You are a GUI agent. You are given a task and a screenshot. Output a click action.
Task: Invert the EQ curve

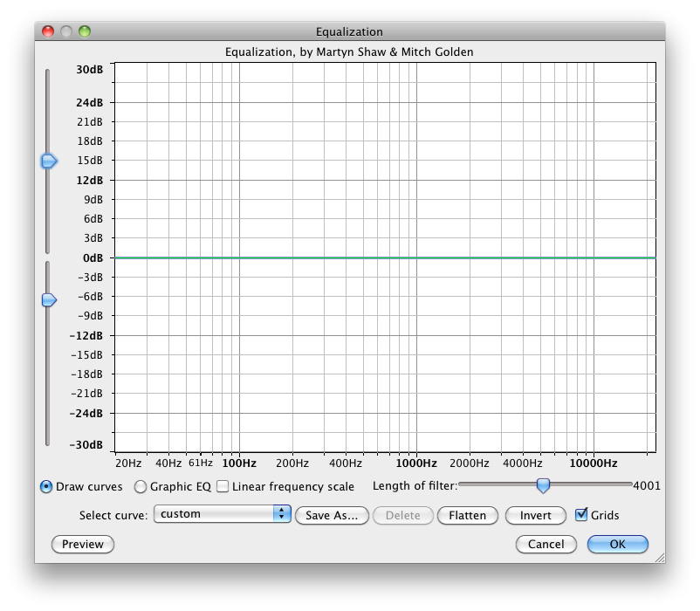(535, 515)
